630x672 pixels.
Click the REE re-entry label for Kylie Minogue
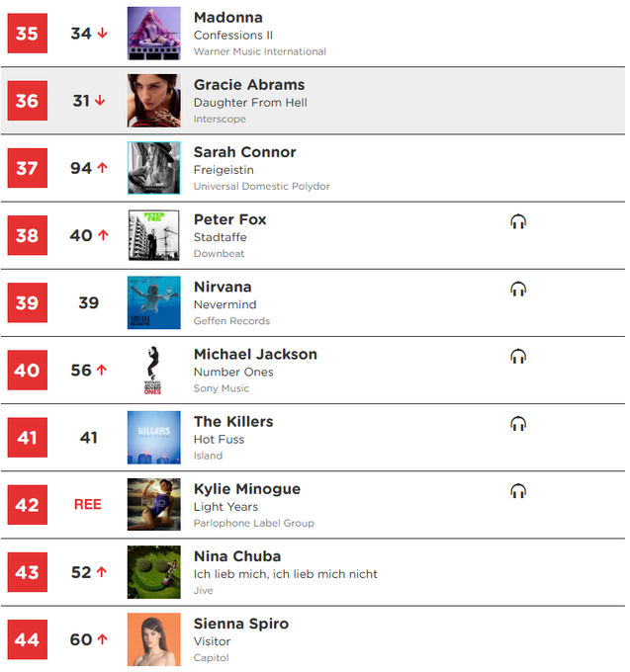(88, 504)
